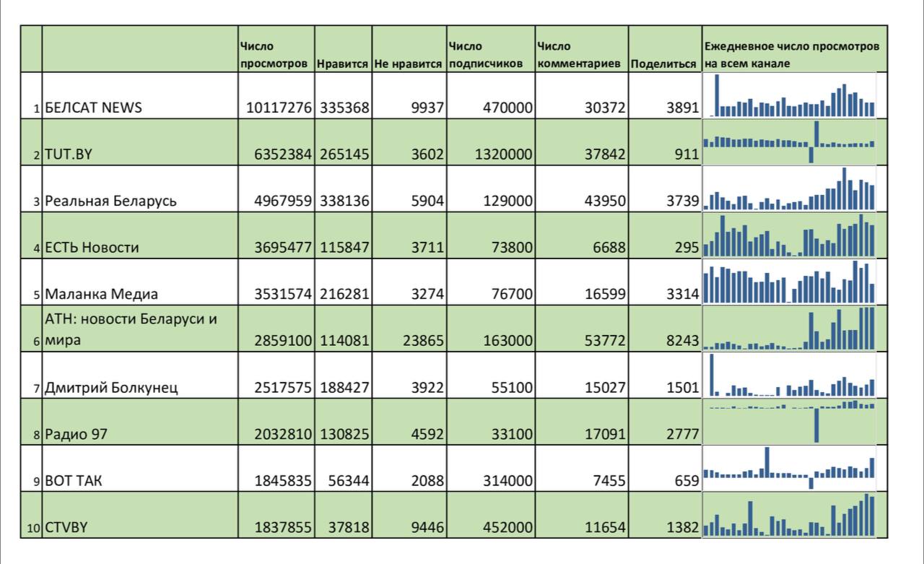Select the Дмитрий Болкунец sparkline chart

(789, 375)
